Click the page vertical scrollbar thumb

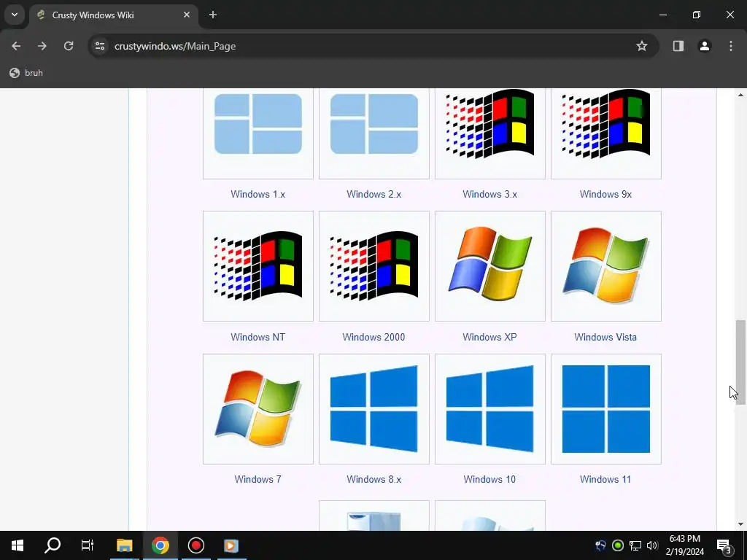point(740,362)
